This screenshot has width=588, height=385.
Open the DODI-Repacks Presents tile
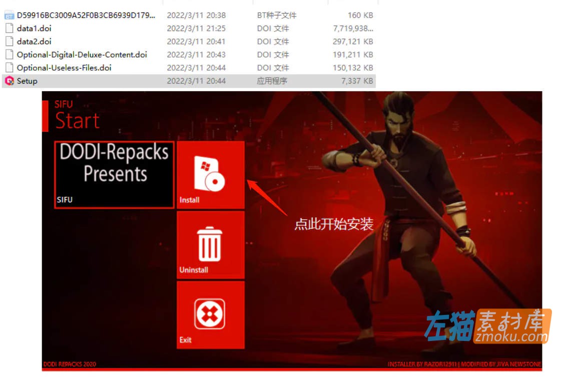point(114,174)
